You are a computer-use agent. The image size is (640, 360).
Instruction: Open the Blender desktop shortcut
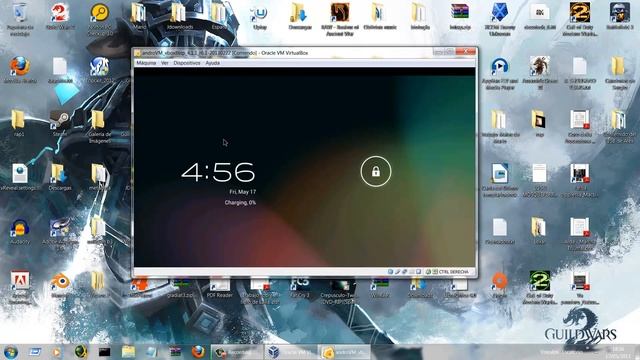click(60, 285)
